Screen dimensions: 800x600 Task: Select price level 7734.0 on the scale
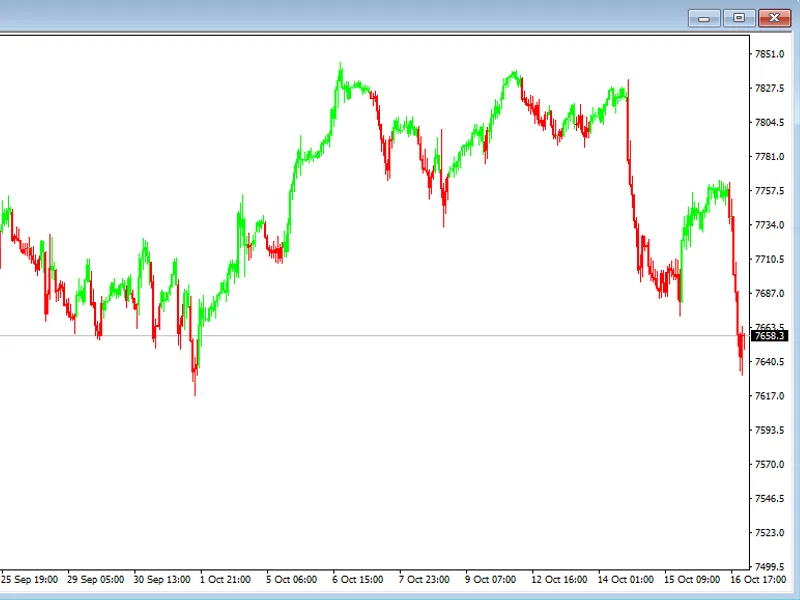click(x=769, y=225)
